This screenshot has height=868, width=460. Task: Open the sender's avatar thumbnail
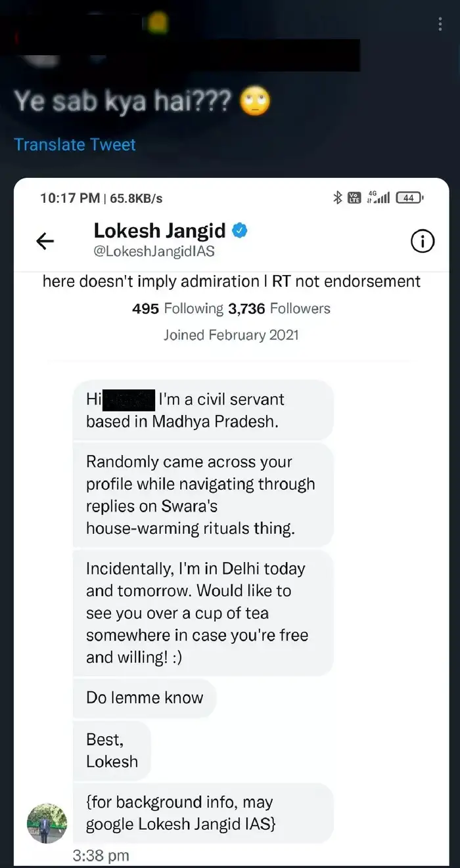pos(47,823)
